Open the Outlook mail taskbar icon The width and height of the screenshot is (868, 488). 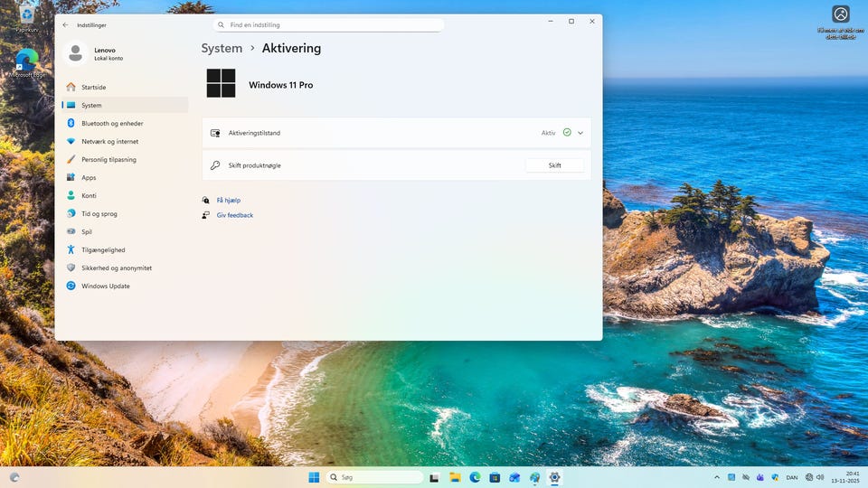(x=514, y=477)
